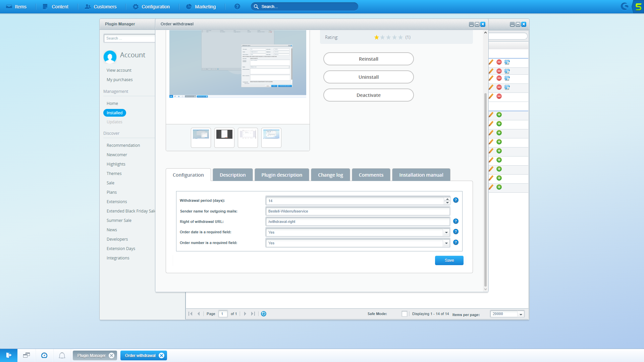Click bottommost green plus install icon
Image resolution: width=644 pixels, height=362 pixels.
coord(499,187)
